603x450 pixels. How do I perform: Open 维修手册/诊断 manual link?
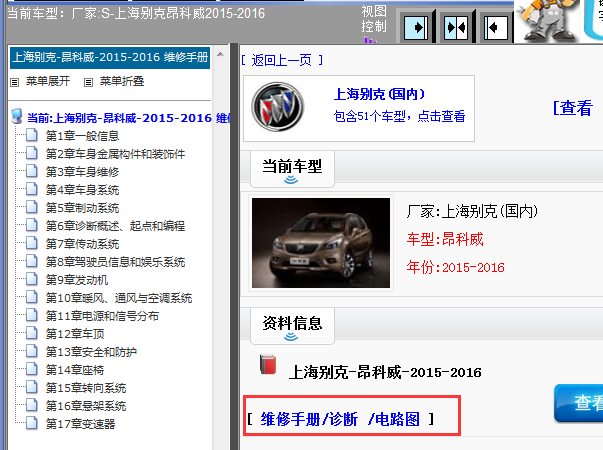(x=309, y=419)
